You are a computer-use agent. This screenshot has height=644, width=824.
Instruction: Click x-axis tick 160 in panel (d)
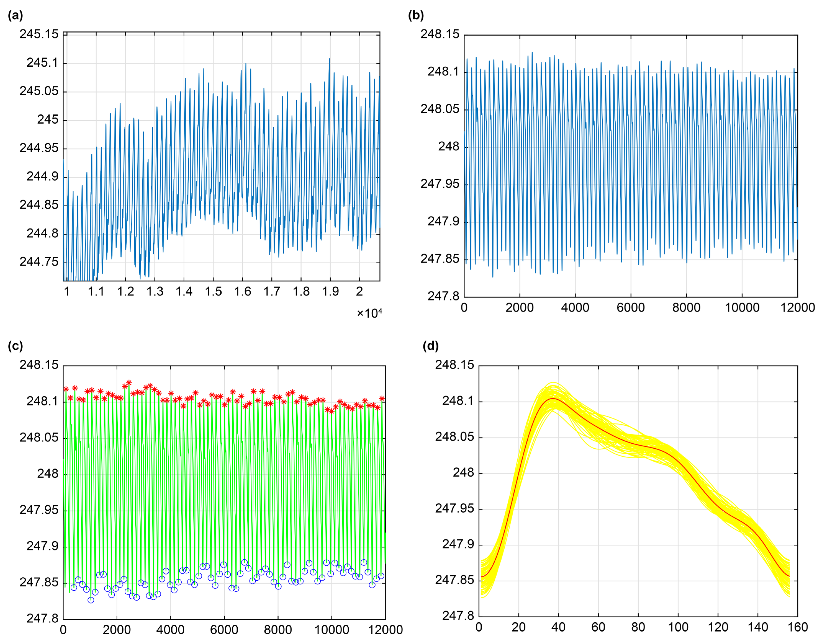[x=798, y=627]
